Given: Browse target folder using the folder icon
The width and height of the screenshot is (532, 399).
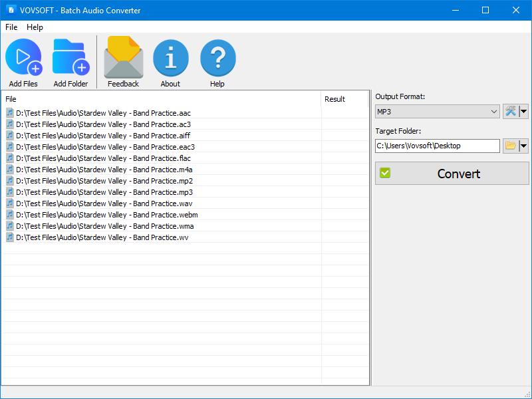Looking at the screenshot, I should [x=511, y=146].
